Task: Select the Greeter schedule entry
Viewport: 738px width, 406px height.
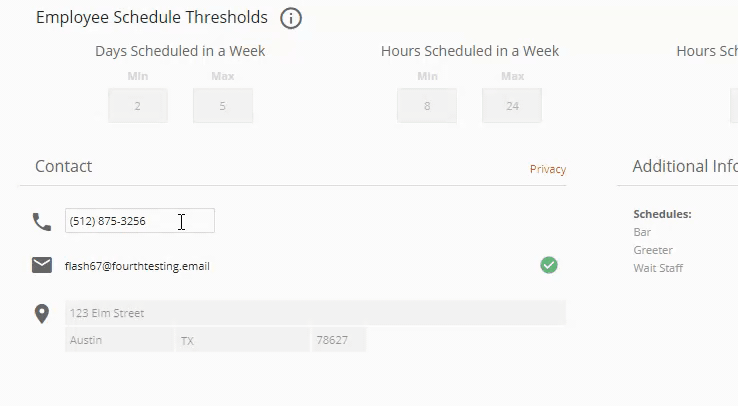Action: [653, 250]
